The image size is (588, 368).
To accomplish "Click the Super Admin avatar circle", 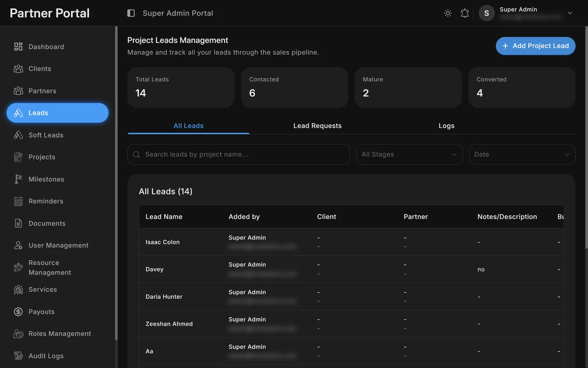I will [487, 13].
